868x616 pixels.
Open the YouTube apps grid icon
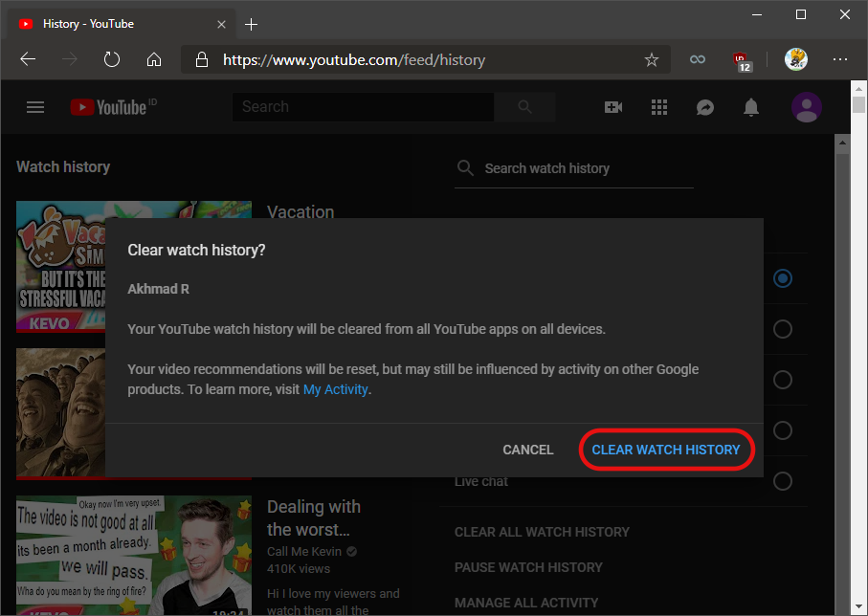(x=659, y=107)
